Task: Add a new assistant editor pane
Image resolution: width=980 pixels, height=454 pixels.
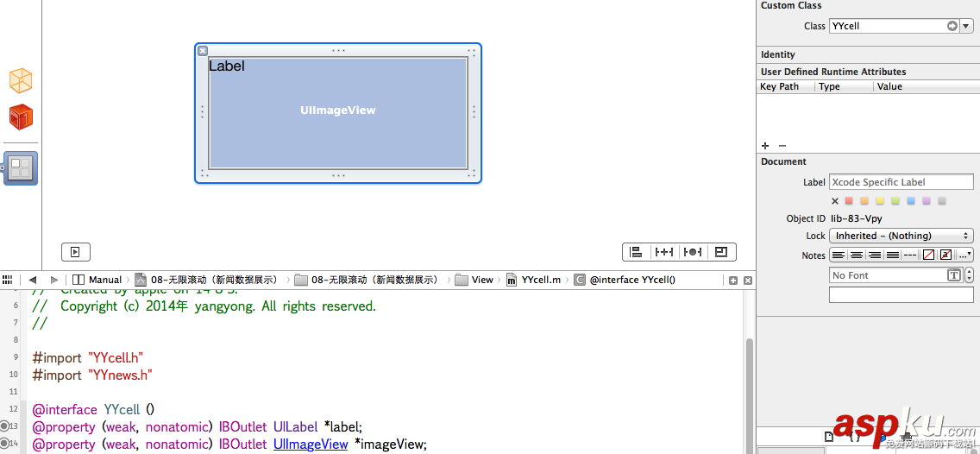Action: [x=734, y=281]
